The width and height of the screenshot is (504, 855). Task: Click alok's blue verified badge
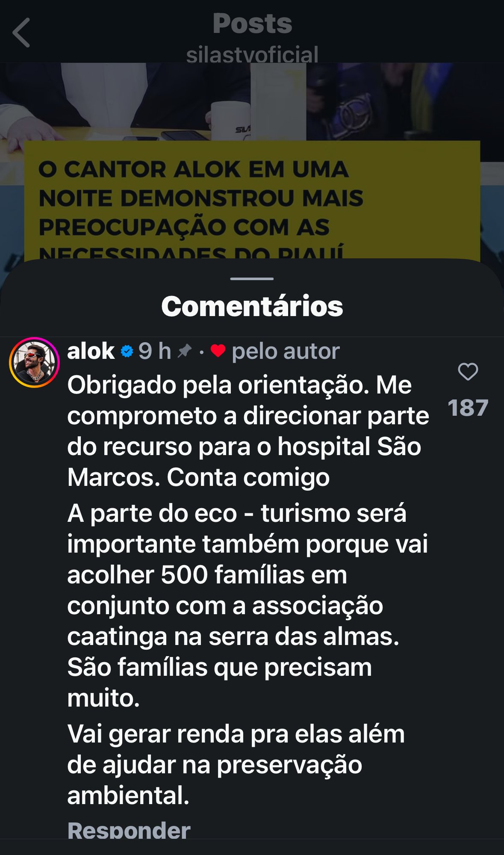pyautogui.click(x=127, y=351)
